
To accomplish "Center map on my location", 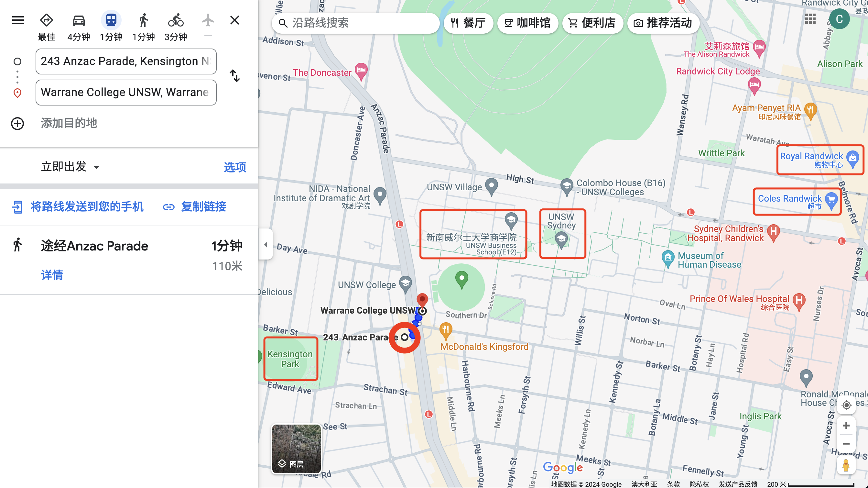I will (x=846, y=405).
